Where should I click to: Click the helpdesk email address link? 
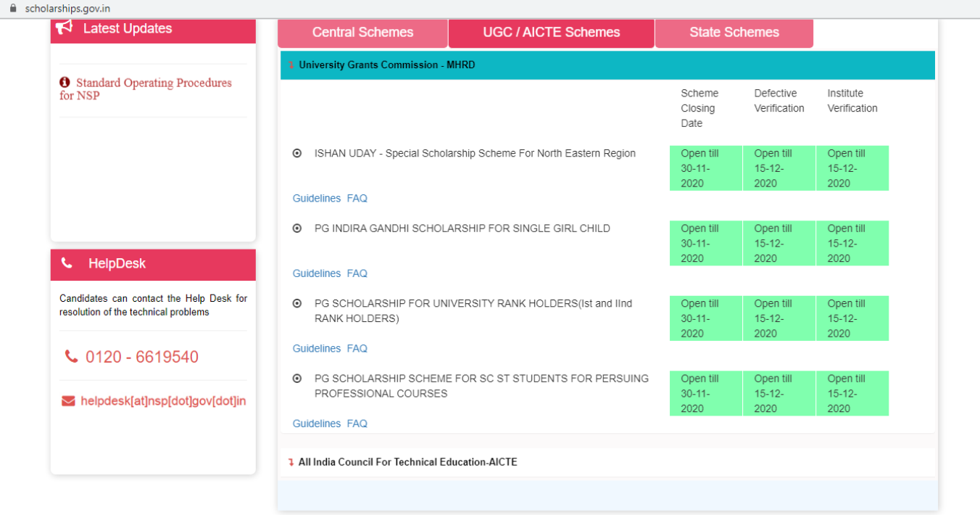click(163, 401)
